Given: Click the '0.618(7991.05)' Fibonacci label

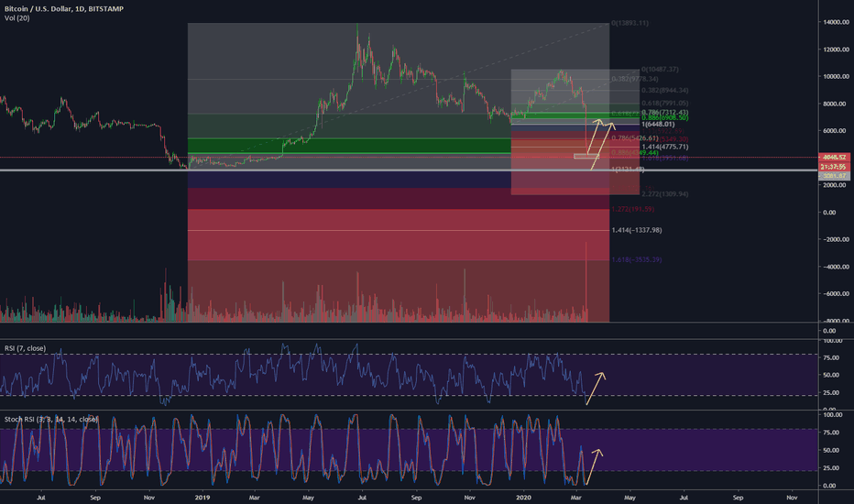Looking at the screenshot, I should pyautogui.click(x=664, y=103).
